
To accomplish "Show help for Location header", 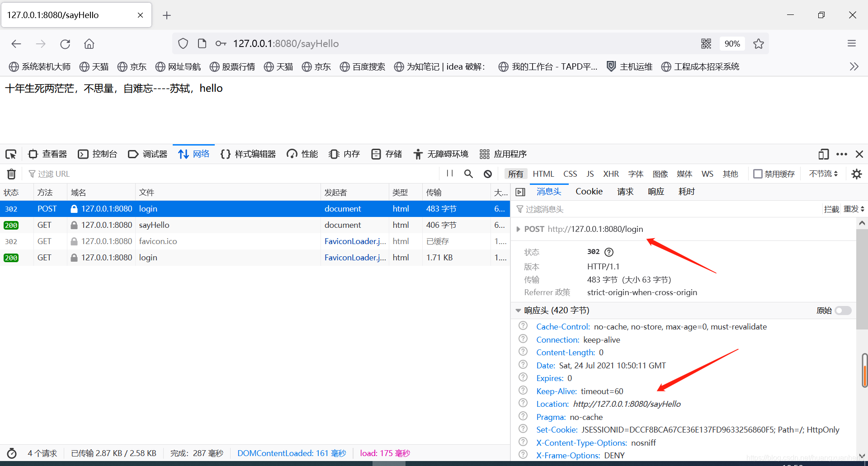I will click(x=523, y=403).
